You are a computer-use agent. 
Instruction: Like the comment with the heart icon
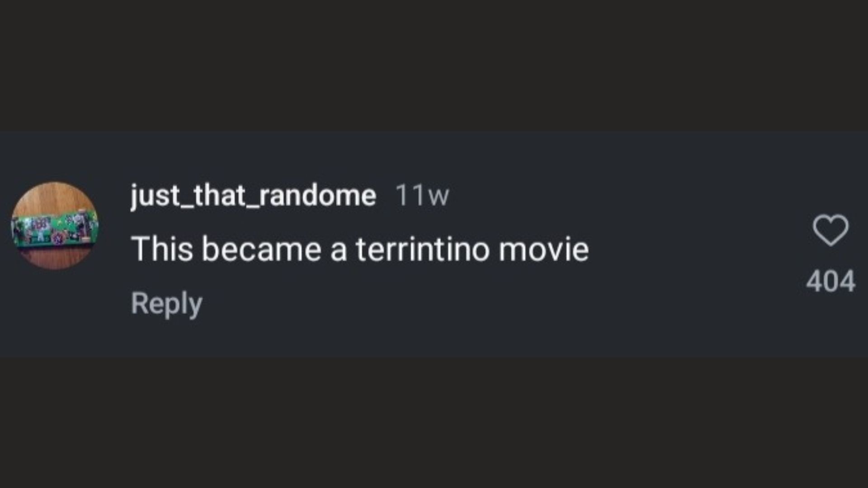click(x=830, y=230)
